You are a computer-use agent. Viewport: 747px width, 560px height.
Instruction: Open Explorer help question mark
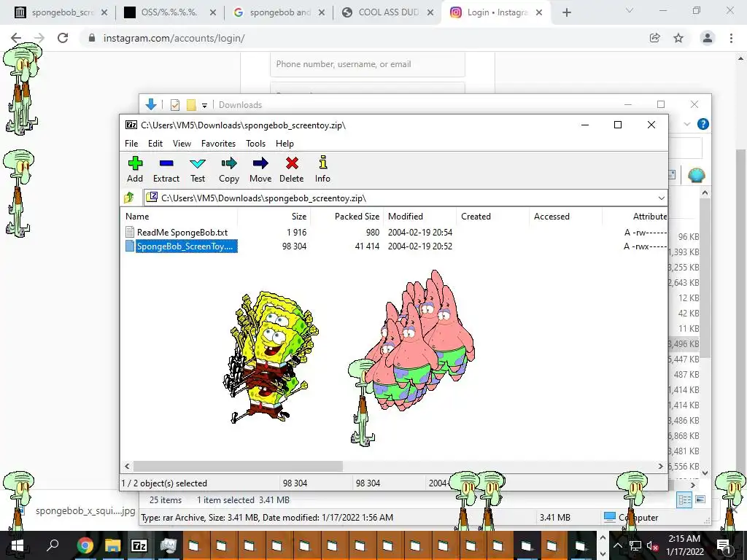[703, 124]
